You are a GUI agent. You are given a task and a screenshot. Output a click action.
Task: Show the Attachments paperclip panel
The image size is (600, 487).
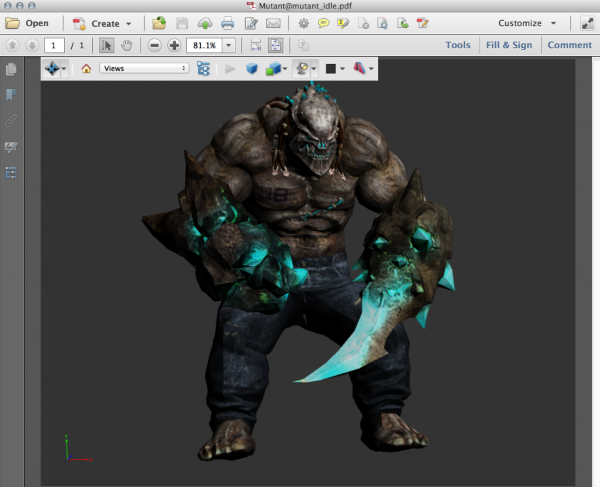(x=11, y=121)
